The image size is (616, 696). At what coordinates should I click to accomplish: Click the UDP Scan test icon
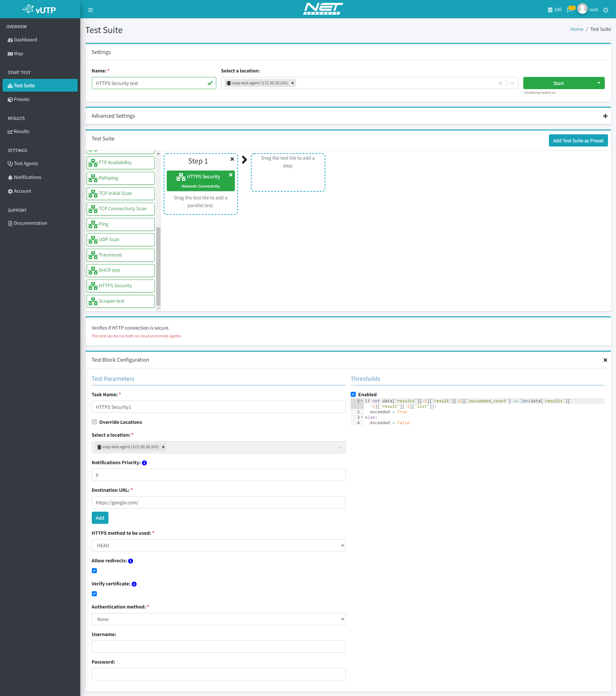pos(93,239)
